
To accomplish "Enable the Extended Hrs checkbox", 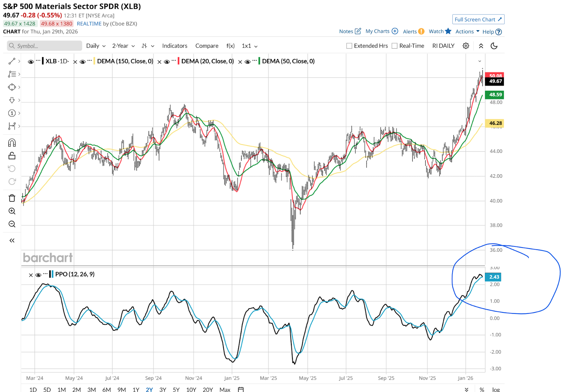I will click(x=349, y=46).
